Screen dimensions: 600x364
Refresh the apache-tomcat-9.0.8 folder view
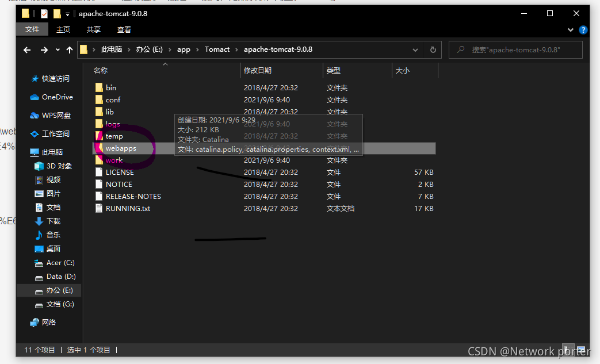tap(433, 49)
